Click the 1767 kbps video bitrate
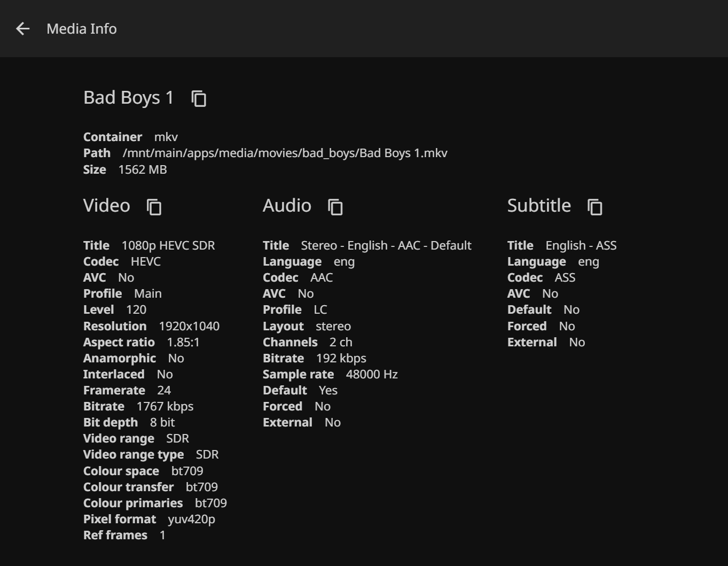The width and height of the screenshot is (728, 566). click(x=165, y=406)
